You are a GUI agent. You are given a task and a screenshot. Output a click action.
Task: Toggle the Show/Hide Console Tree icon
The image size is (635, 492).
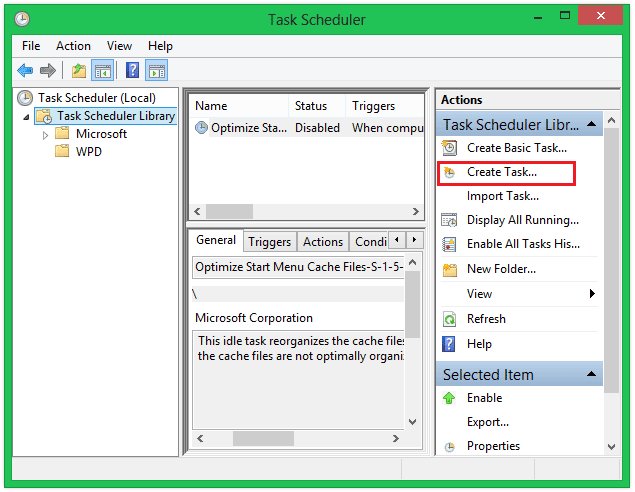pos(102,71)
